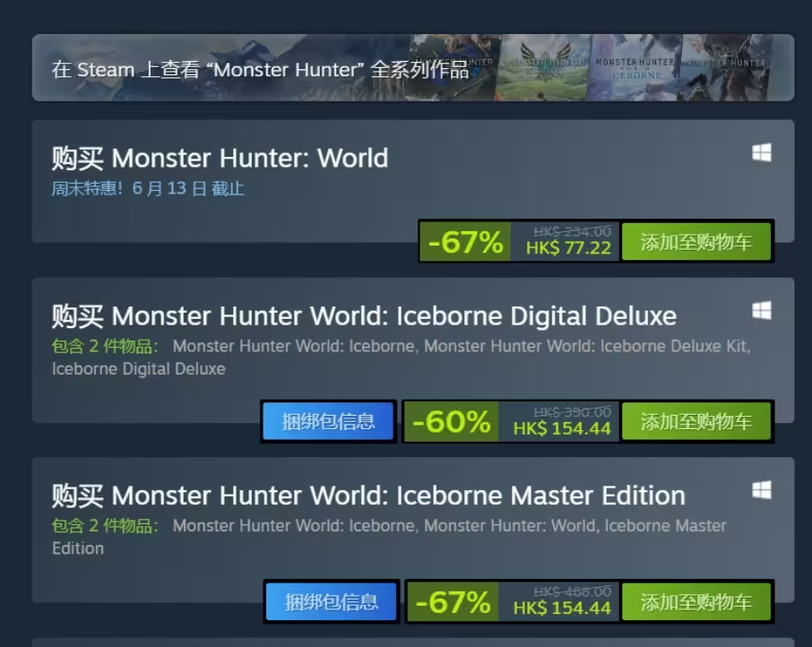Click the Buy Monster Hunter: World title

220,158
